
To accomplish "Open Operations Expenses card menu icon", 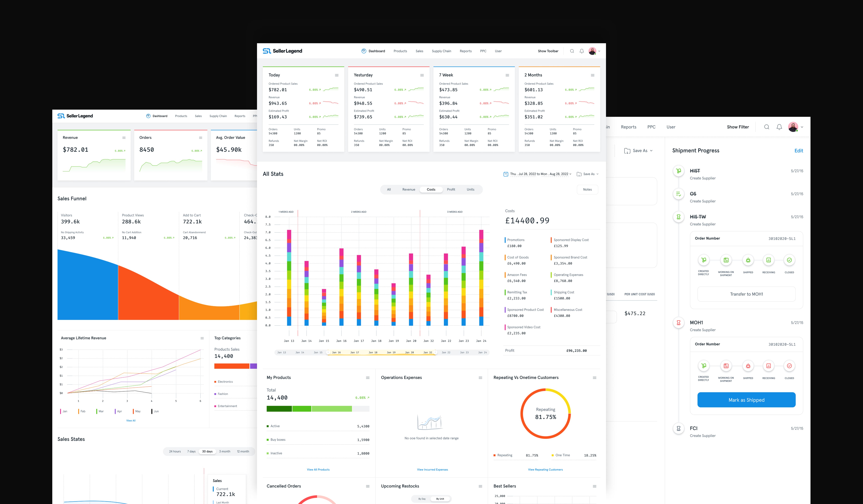I will click(480, 378).
